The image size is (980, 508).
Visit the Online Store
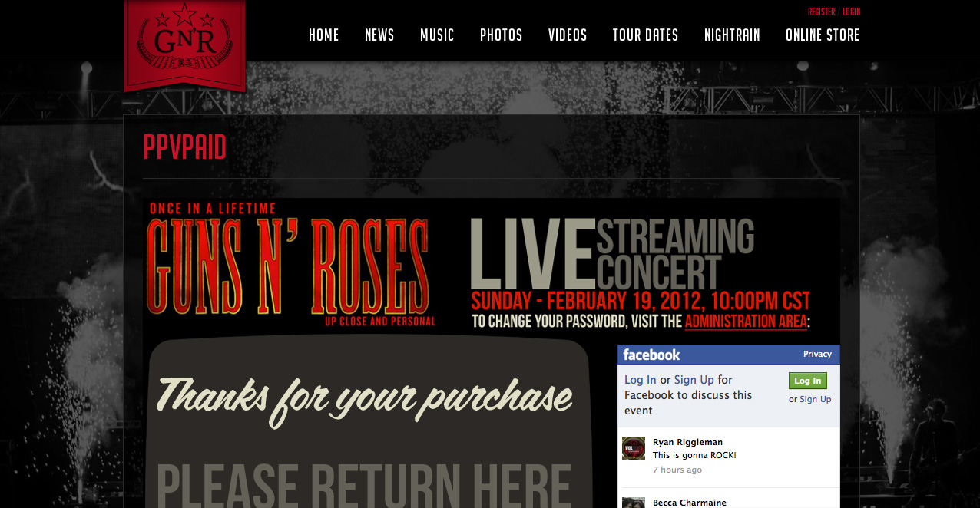tap(823, 35)
